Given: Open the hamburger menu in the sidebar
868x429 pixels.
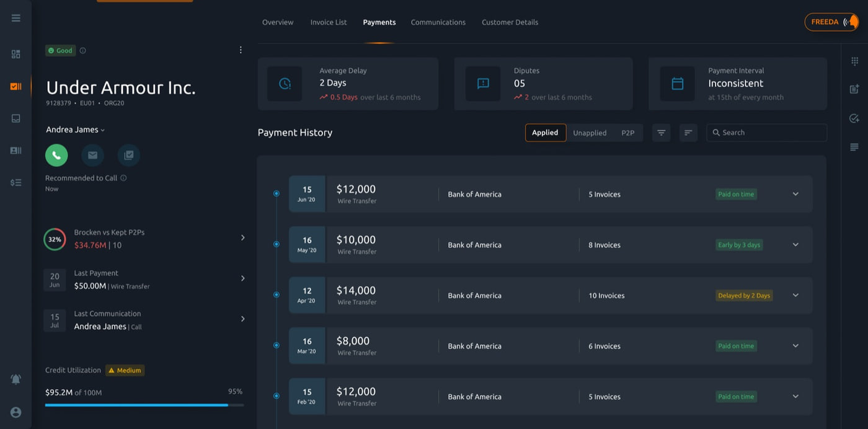Looking at the screenshot, I should 16,18.
